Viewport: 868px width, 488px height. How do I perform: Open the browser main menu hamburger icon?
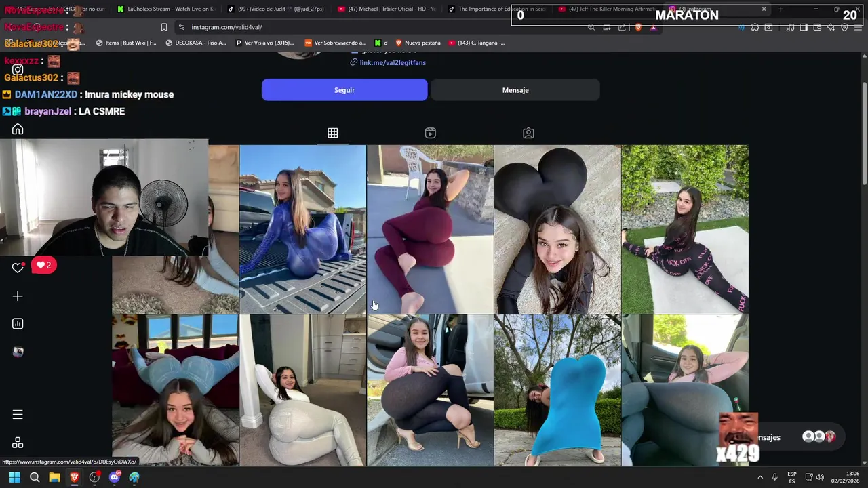(x=858, y=27)
